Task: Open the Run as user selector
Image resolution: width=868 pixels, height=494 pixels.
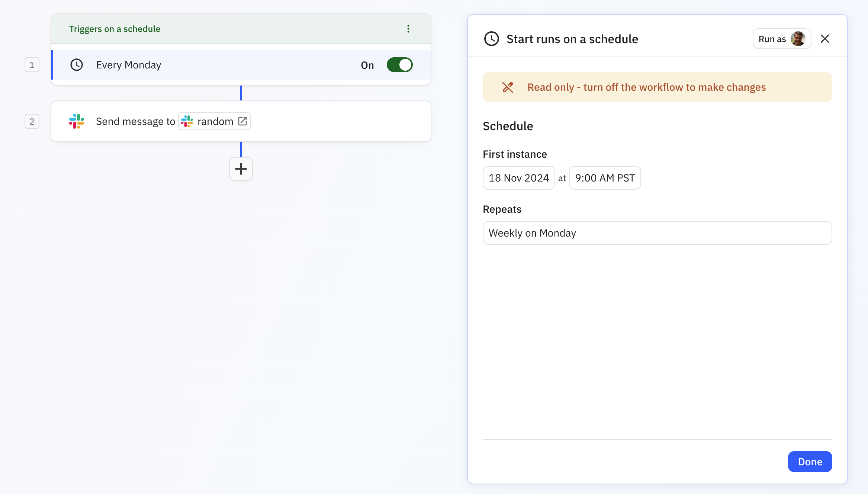Action: coord(781,39)
